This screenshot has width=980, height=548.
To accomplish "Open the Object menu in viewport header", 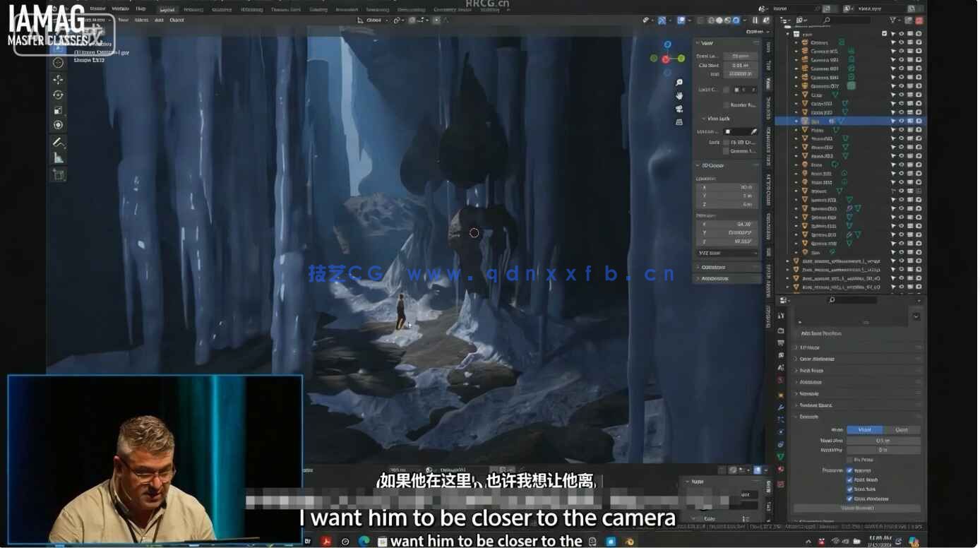I will click(x=177, y=20).
